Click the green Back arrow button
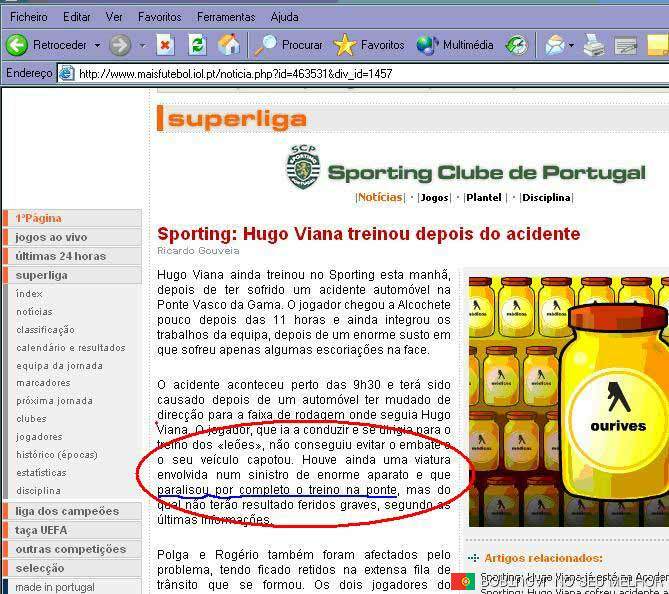This screenshot has height=594, width=669. coord(17,45)
